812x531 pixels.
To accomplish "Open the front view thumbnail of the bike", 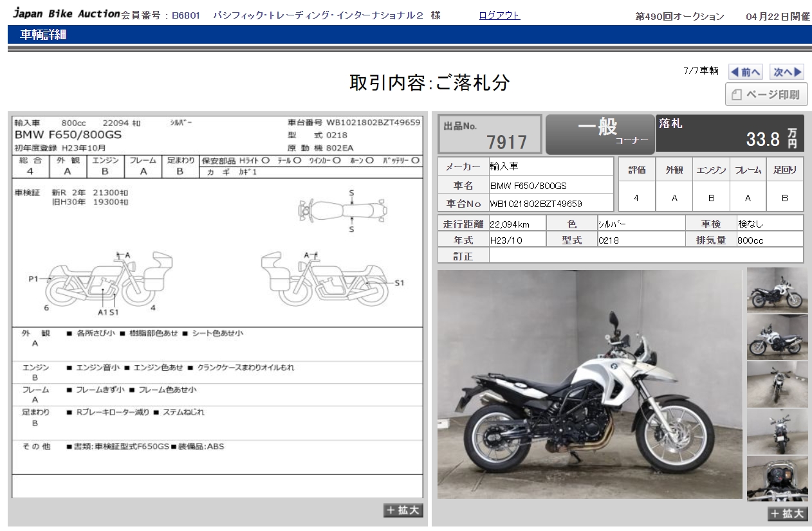I will click(777, 384).
